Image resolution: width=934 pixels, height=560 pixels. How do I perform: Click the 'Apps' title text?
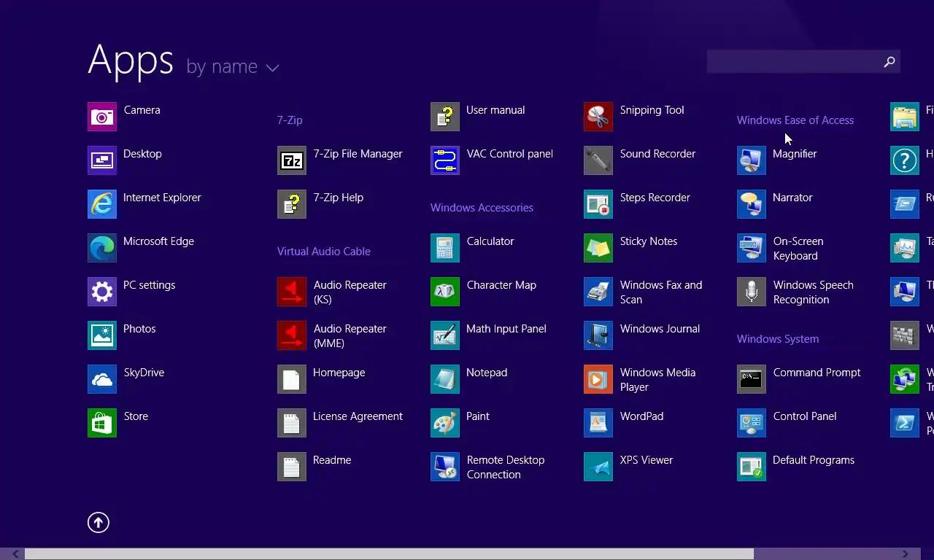pos(131,60)
